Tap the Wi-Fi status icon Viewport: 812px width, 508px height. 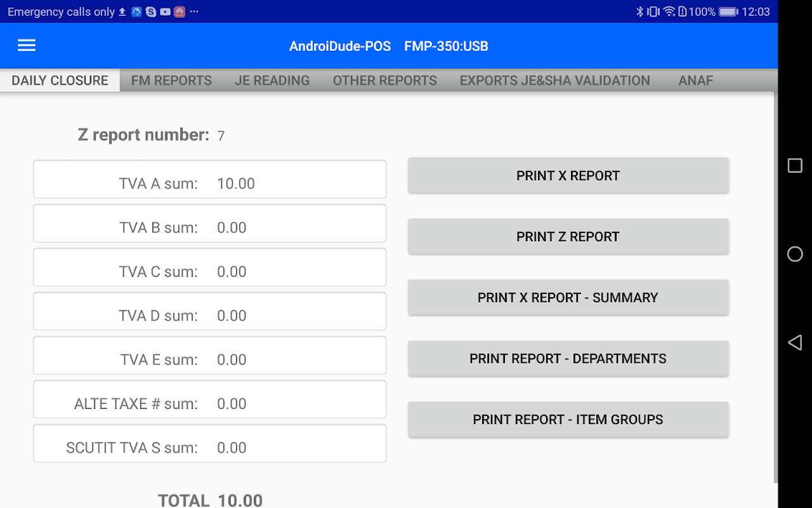pos(669,11)
